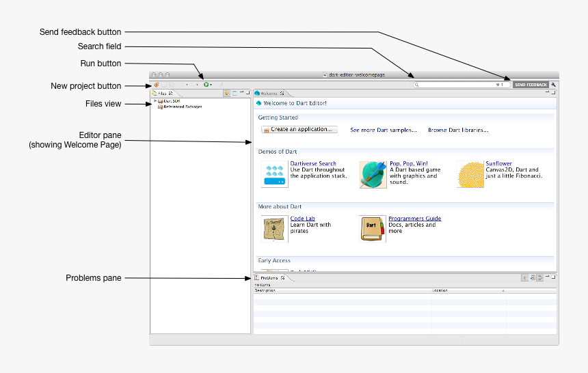Open the dropdown arrow beside Run
Screen dimensions: 588x373
pos(211,85)
